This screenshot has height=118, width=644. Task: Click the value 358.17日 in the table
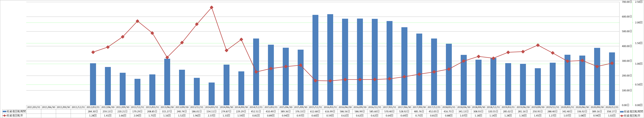612,112
